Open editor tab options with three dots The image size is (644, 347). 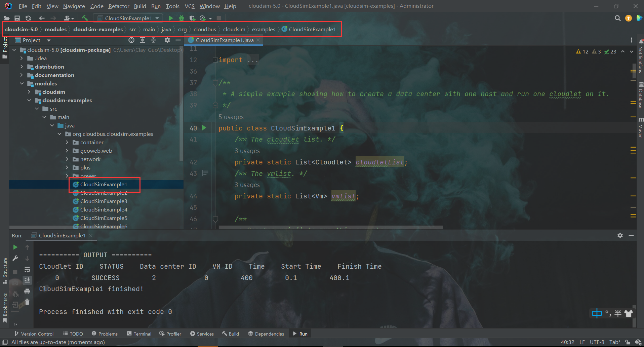point(632,40)
